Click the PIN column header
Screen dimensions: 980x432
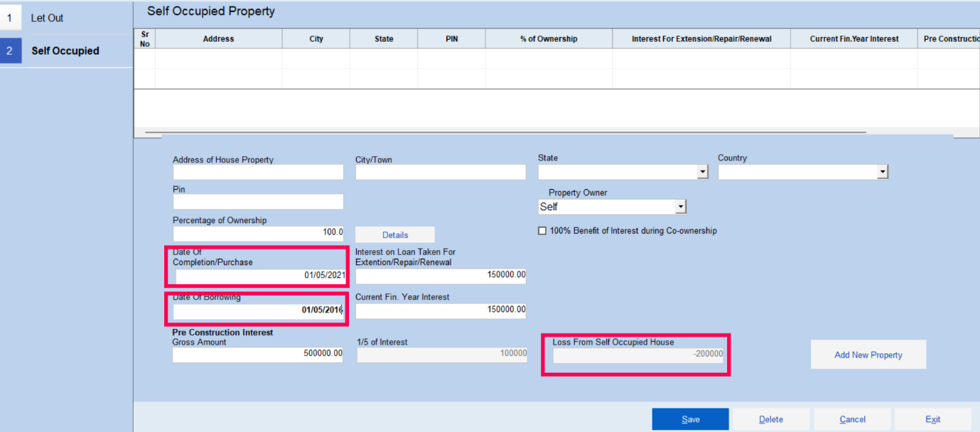coord(451,39)
